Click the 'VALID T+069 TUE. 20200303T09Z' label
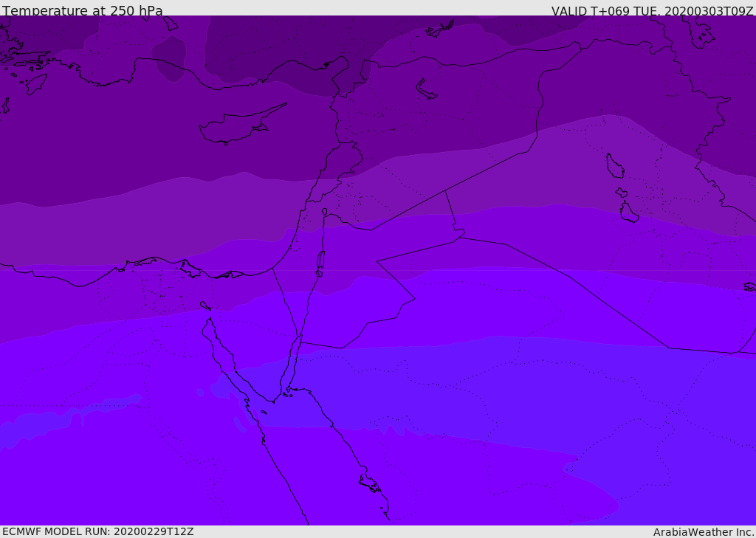 pyautogui.click(x=653, y=11)
